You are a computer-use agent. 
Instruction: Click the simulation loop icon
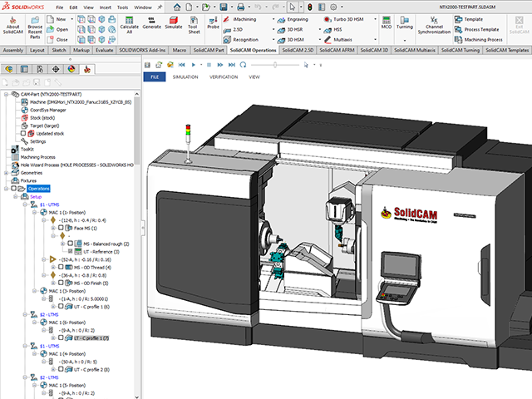243,65
